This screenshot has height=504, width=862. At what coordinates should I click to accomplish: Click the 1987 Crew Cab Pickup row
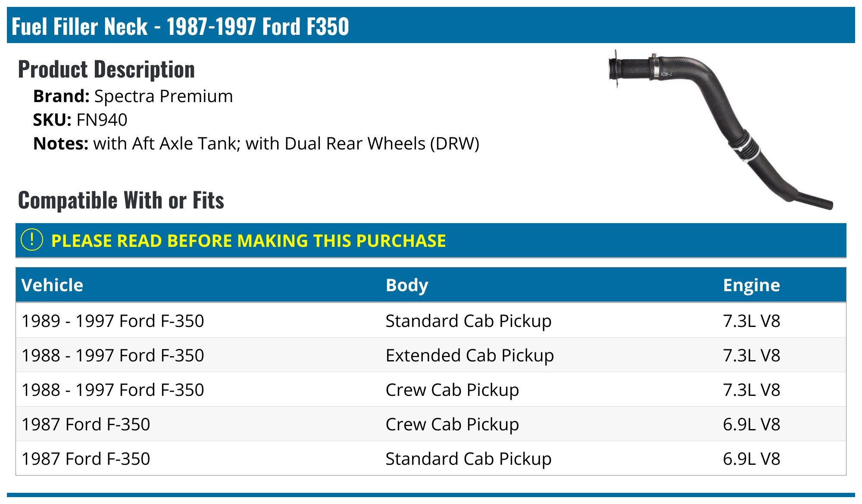pos(86,424)
